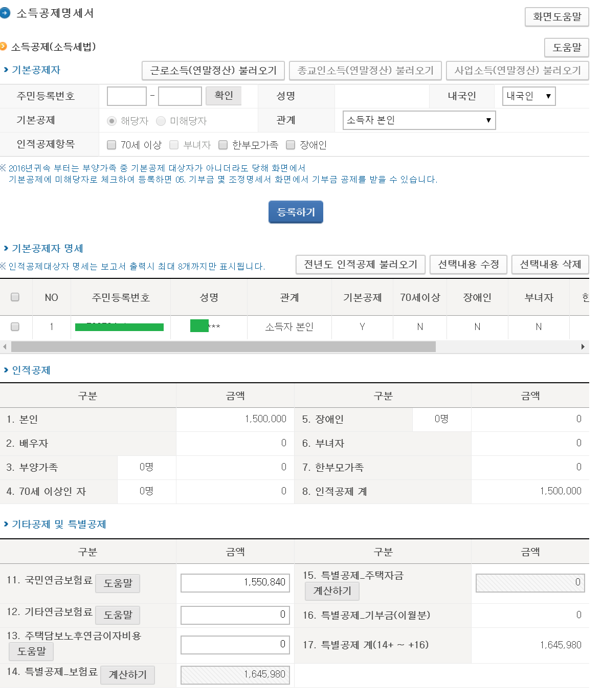Click 선택내용 수정 button
Viewport: 602px width, 700px height.
tap(468, 265)
